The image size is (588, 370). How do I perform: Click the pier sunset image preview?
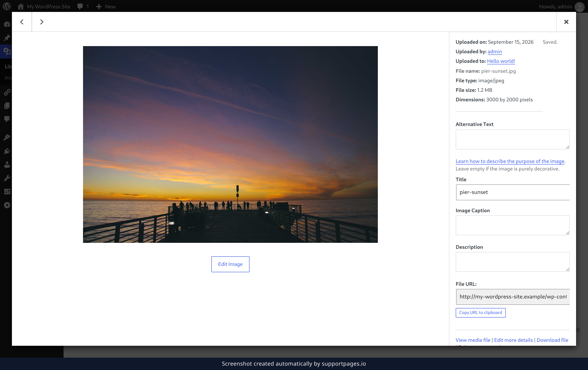230,144
